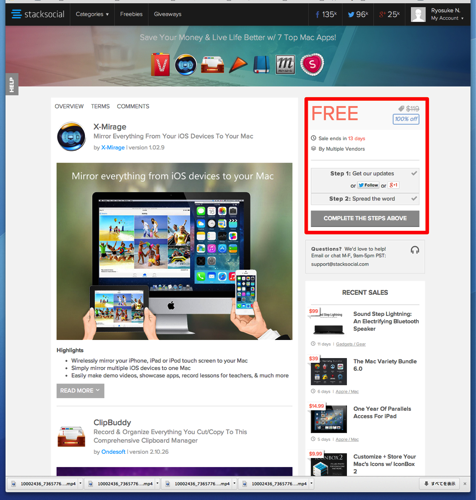Click the Facebook 135k share counter
This screenshot has height=500, width=476.
click(x=326, y=14)
